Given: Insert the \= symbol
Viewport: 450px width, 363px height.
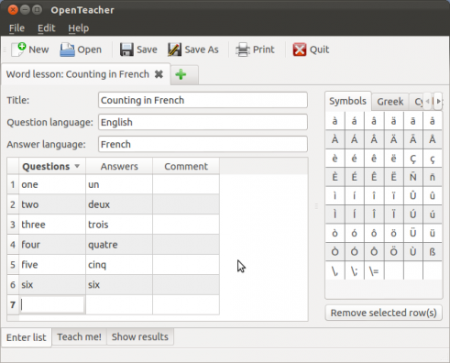Looking at the screenshot, I should (374, 271).
